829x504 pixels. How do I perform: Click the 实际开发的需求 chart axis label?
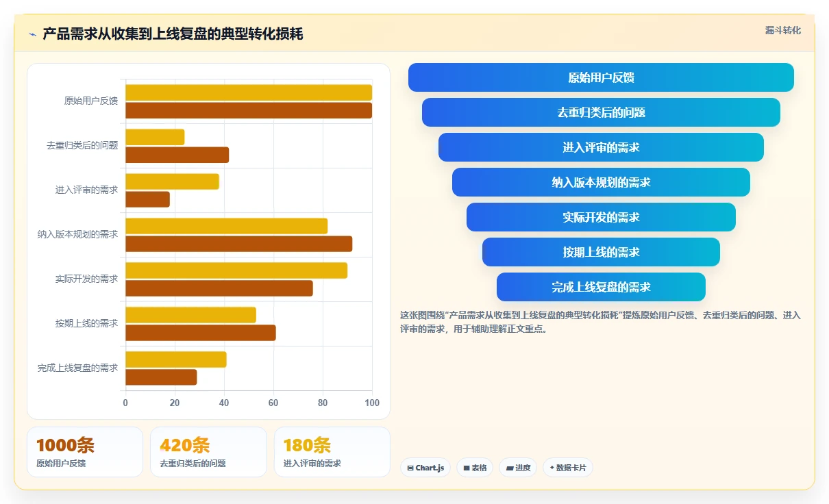point(86,279)
